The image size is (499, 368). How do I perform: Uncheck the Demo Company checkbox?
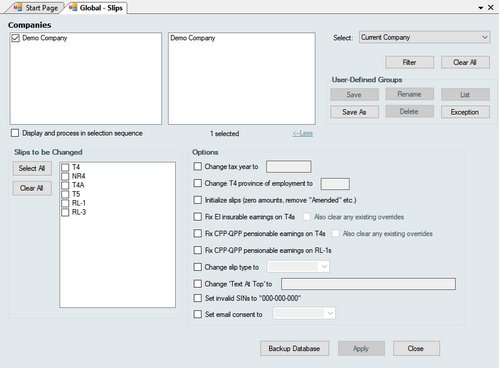[x=15, y=38]
